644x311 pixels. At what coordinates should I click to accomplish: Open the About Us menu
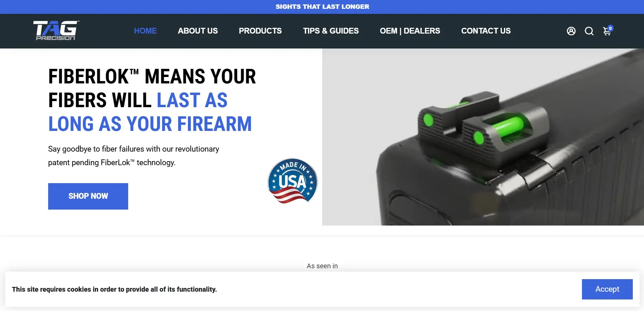click(x=198, y=31)
